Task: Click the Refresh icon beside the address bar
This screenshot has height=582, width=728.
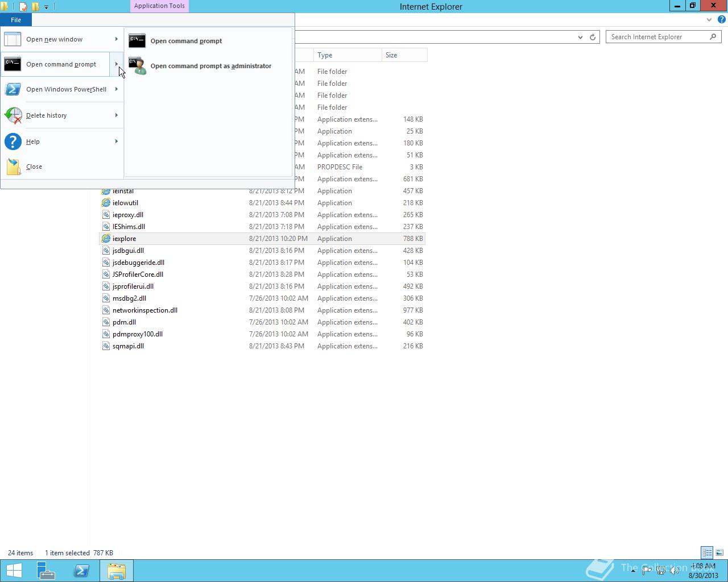Action: [x=593, y=37]
